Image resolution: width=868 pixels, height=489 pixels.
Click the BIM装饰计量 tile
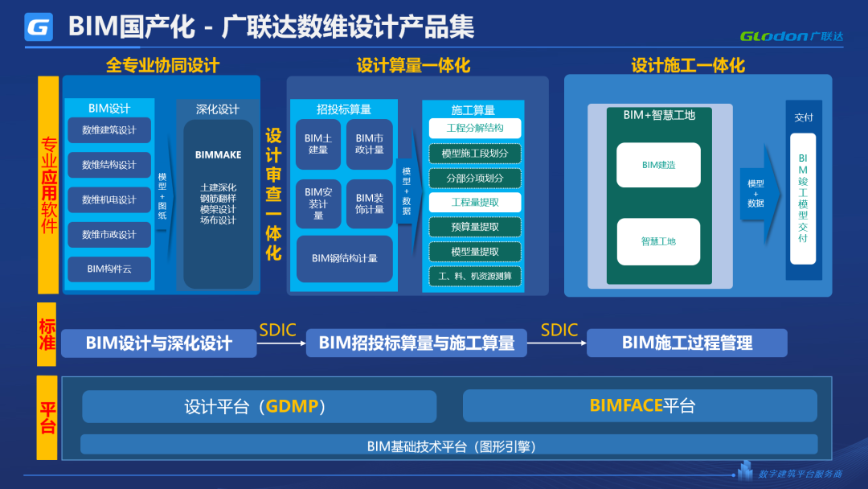369,203
